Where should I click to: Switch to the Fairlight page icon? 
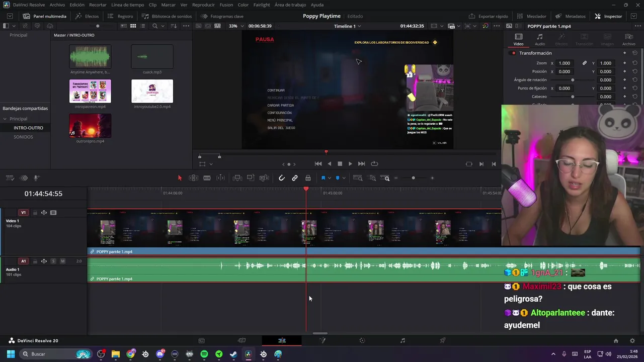[403, 340]
